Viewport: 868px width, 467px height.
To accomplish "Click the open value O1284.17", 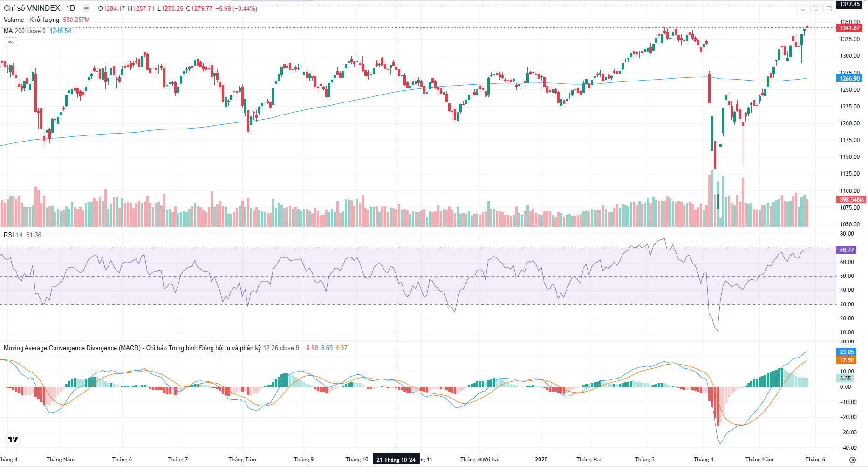I will pos(112,8).
